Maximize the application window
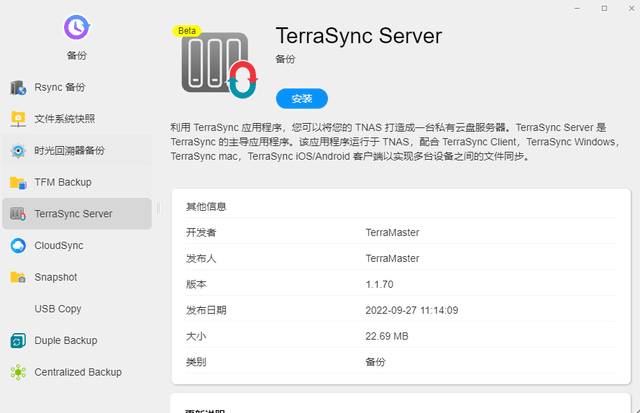The image size is (640, 413). [604, 9]
